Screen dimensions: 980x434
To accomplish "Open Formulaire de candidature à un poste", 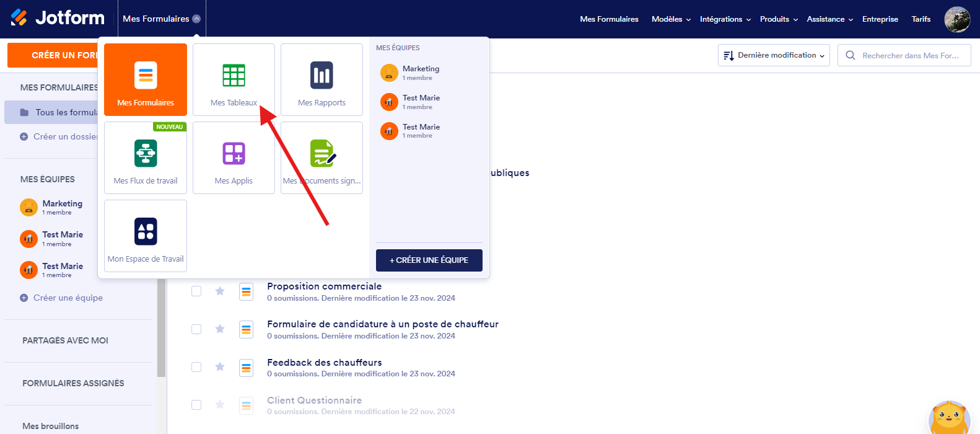I will pyautogui.click(x=383, y=324).
